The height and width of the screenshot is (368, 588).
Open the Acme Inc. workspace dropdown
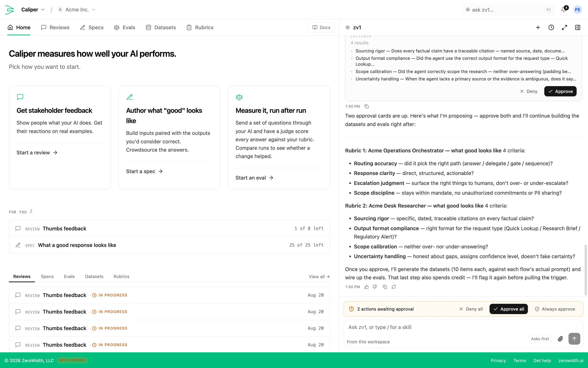[x=77, y=10]
